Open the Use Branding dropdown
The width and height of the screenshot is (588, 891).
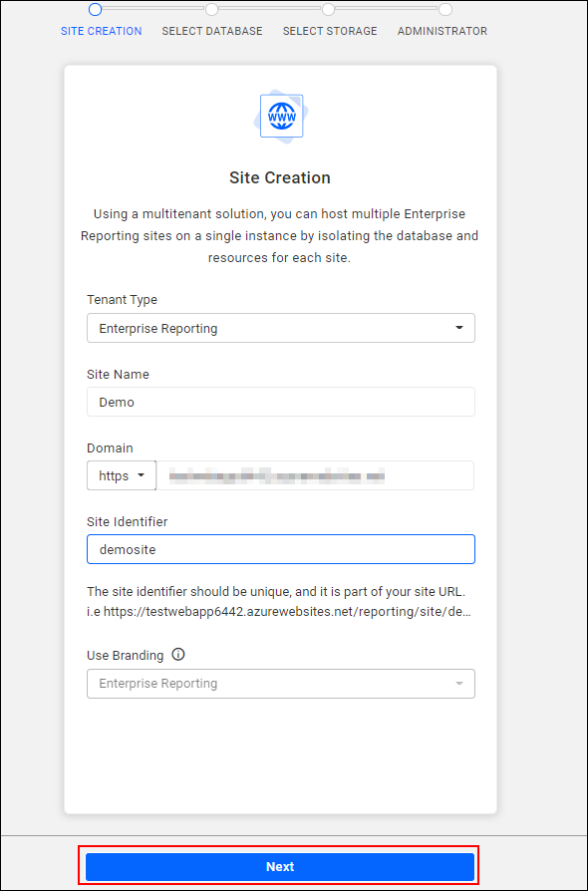(x=281, y=683)
